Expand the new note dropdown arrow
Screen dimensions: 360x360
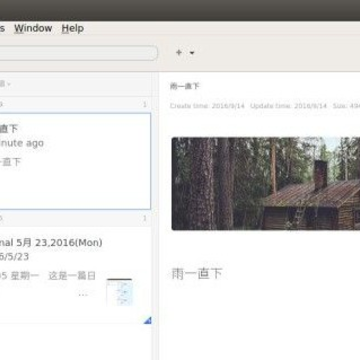[192, 53]
